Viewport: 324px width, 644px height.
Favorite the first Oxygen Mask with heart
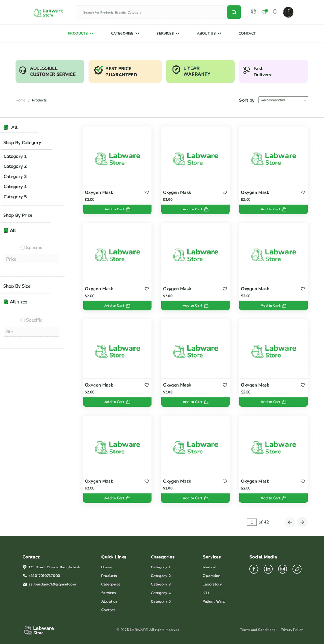[x=147, y=192]
